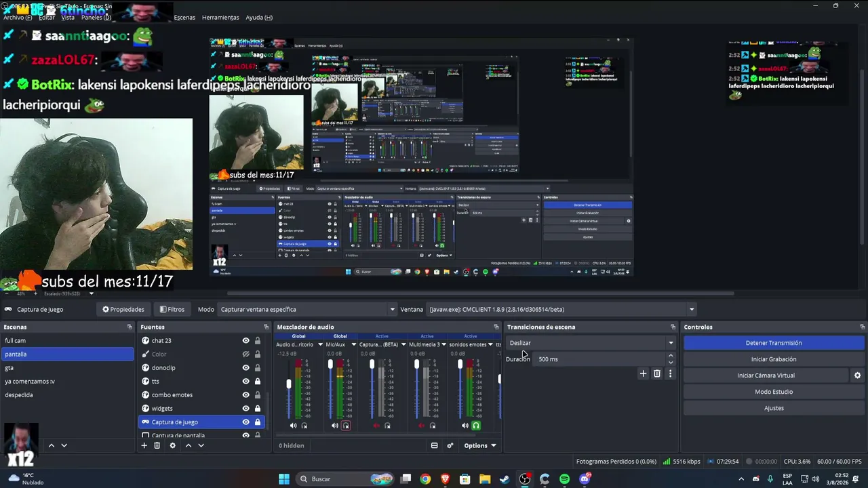Open selected source properties gear in Fuentes

(x=172, y=445)
